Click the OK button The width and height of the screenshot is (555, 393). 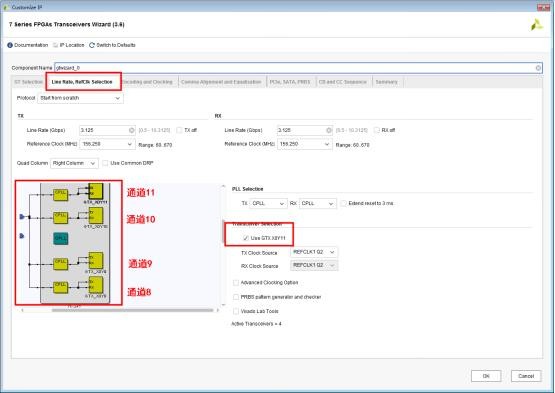pyautogui.click(x=486, y=376)
